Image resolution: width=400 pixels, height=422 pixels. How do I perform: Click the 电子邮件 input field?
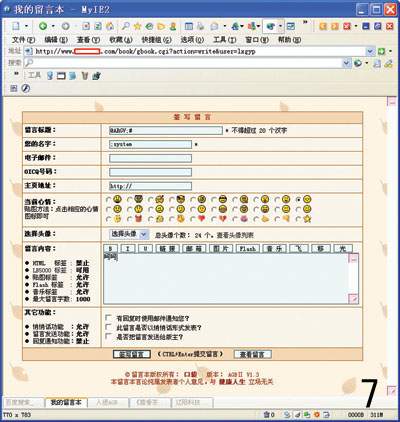pos(150,158)
